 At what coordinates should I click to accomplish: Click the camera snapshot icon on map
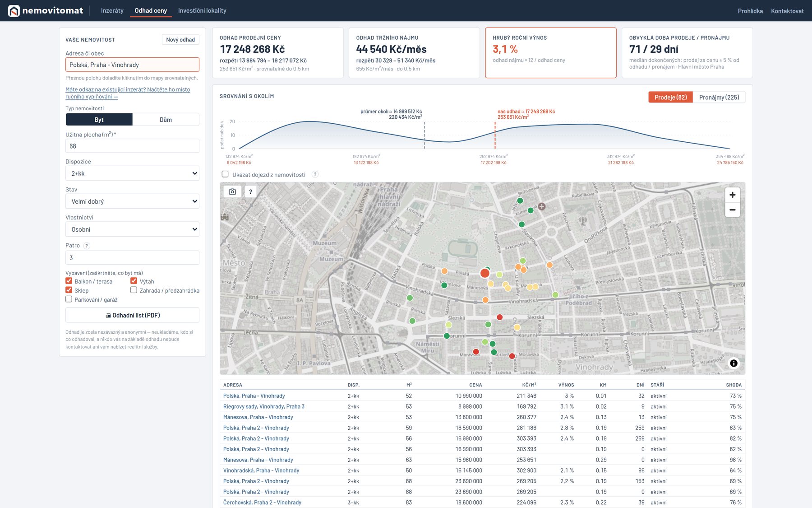click(232, 191)
